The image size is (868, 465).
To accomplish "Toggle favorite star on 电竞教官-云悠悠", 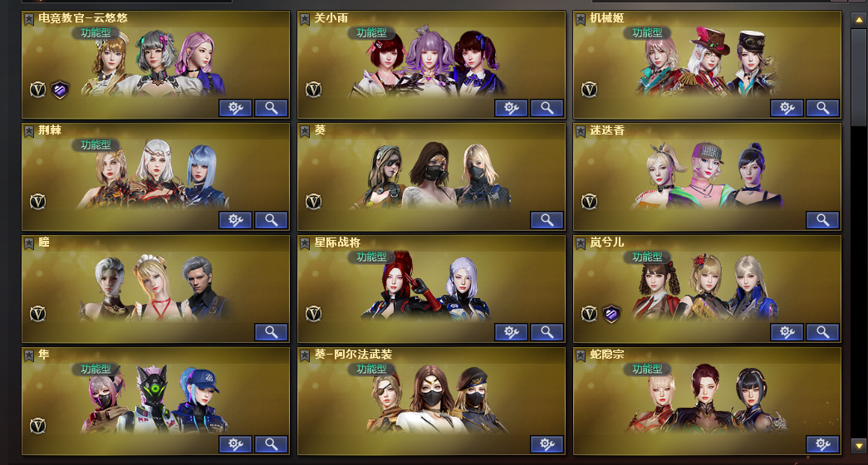I will coord(29,19).
